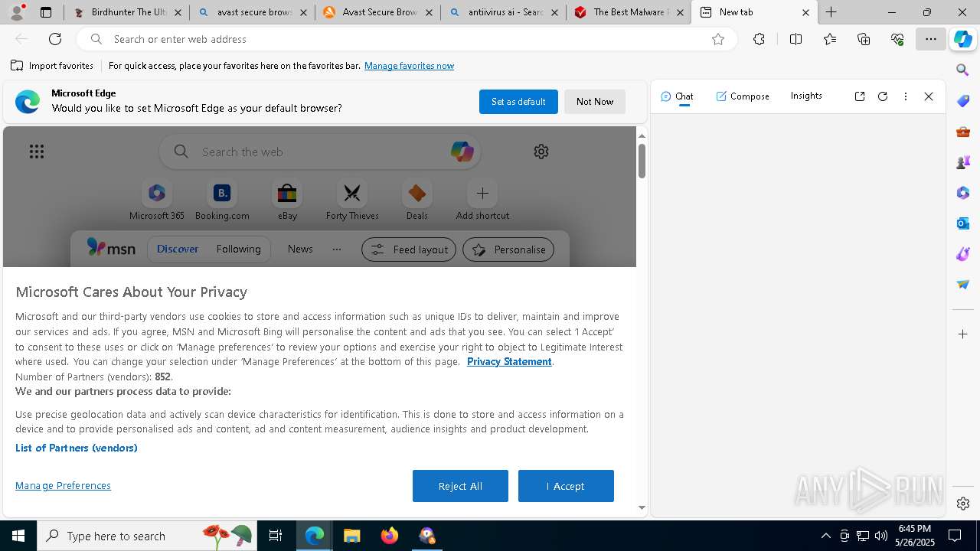Refresh the Copilot pane
This screenshot has height=551, width=980.
click(883, 96)
